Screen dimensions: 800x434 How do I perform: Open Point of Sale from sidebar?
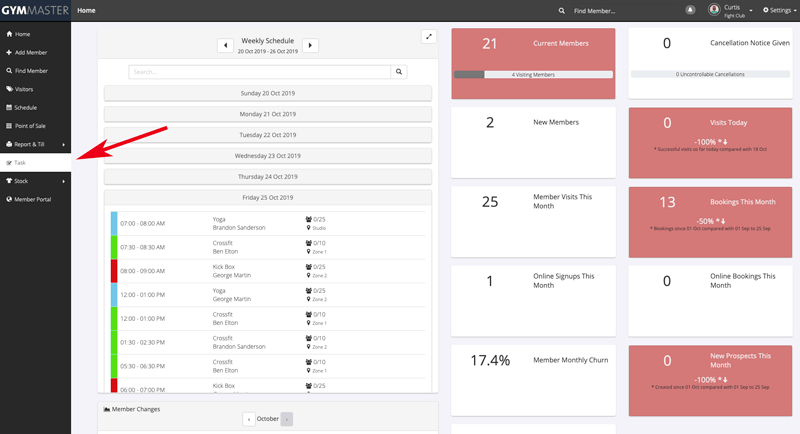pyautogui.click(x=30, y=125)
